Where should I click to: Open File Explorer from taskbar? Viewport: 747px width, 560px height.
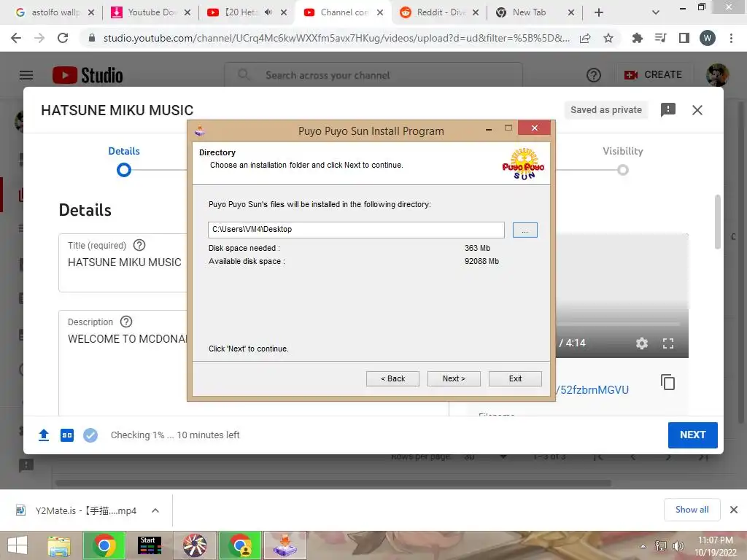point(59,545)
